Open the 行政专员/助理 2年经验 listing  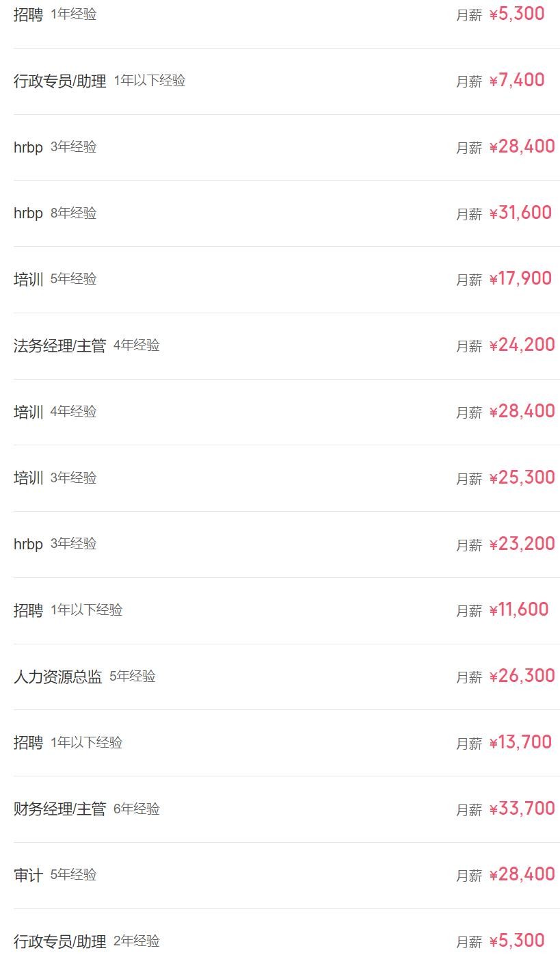point(60,941)
